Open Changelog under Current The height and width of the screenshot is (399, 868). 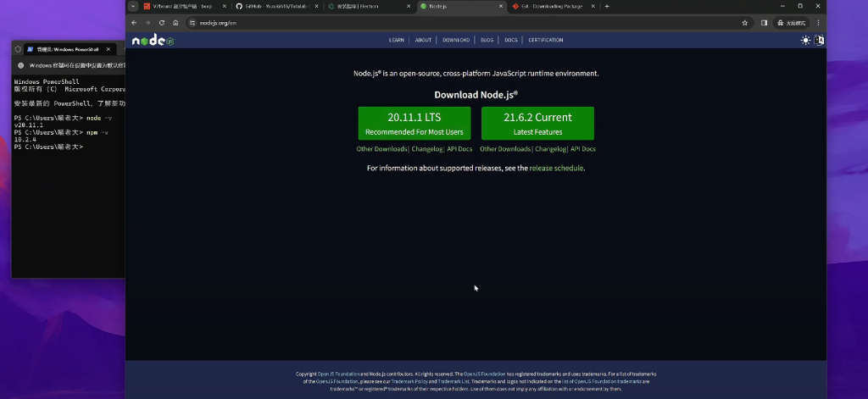(550, 149)
